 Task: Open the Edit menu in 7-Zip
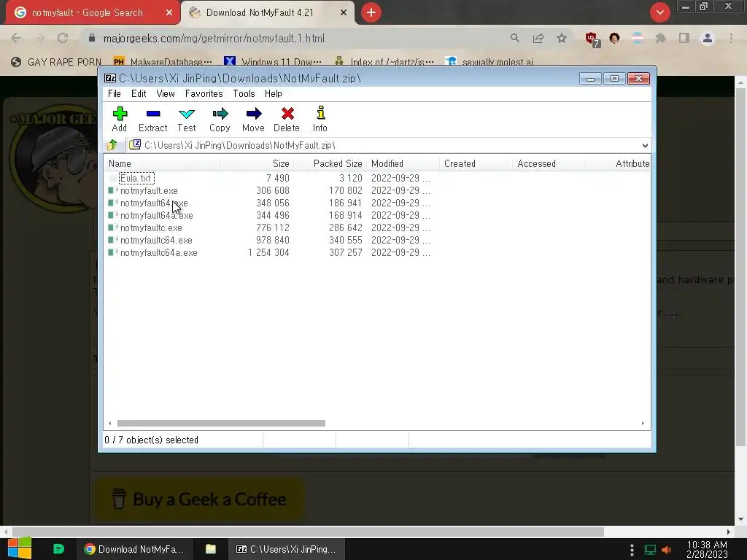(139, 94)
